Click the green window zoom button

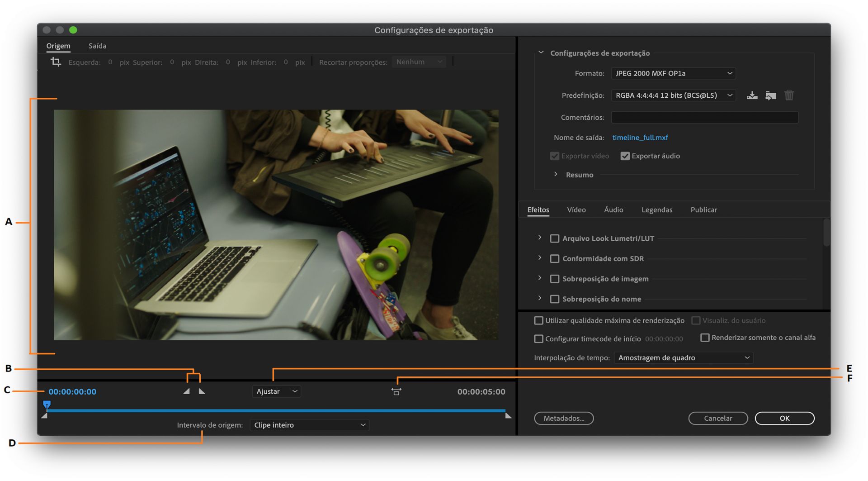click(x=73, y=30)
